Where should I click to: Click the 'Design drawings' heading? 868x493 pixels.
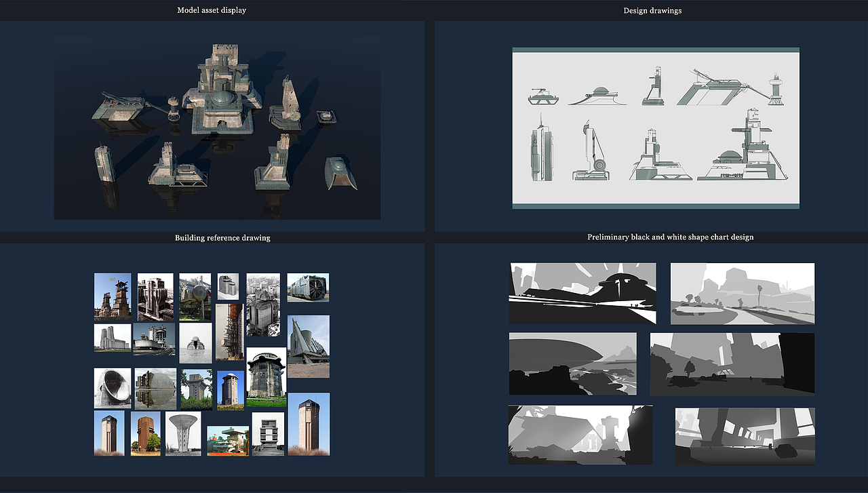point(652,10)
